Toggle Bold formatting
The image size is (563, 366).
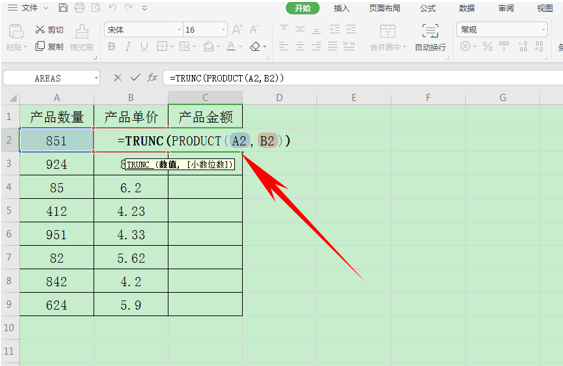tap(112, 46)
